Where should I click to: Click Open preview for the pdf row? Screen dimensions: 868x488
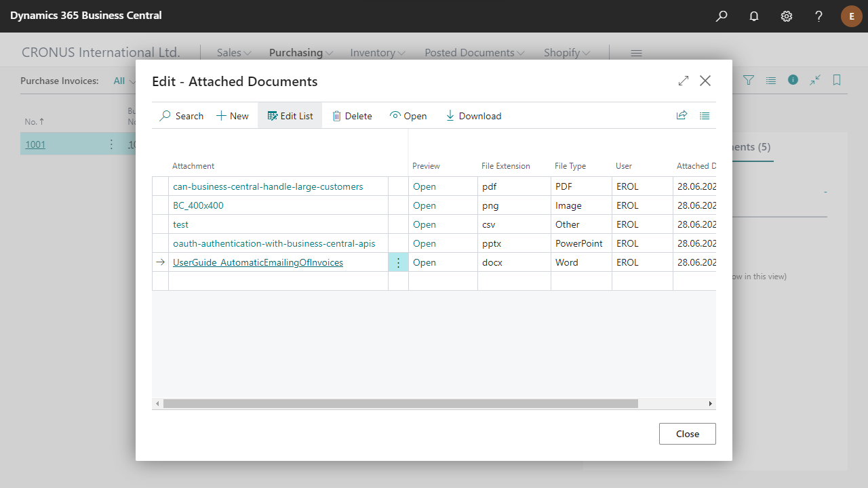[425, 186]
